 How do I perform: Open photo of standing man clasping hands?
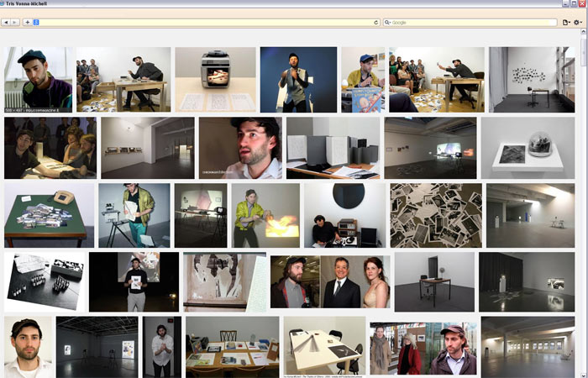click(x=162, y=347)
